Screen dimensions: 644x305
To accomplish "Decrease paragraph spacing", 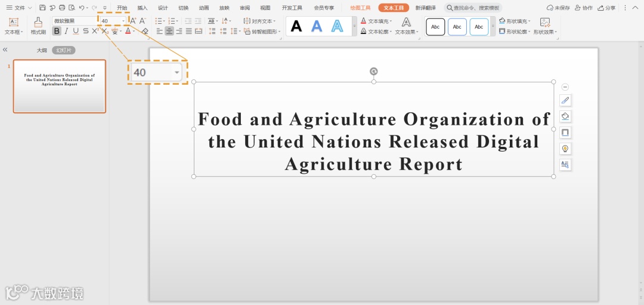I will pos(223,31).
